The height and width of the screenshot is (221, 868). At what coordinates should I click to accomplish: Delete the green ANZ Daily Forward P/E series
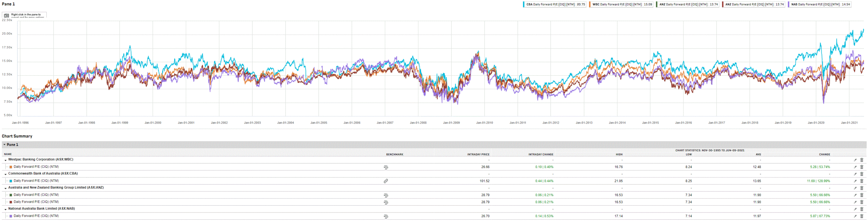pos(862,195)
